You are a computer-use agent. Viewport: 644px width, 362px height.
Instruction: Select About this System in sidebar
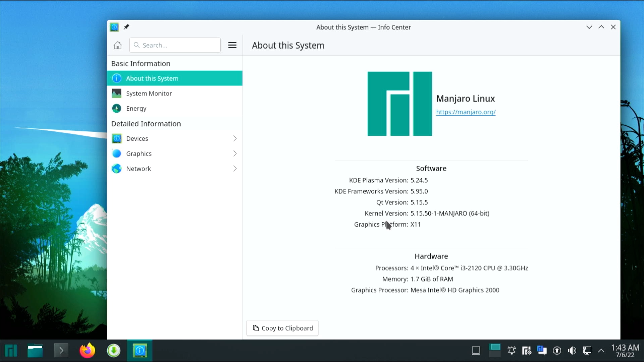pos(175,78)
